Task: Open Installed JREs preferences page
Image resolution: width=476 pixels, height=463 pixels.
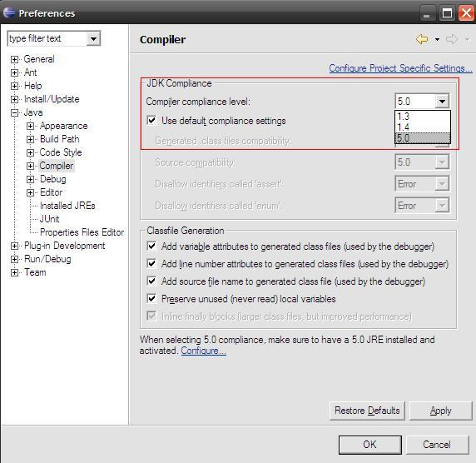Action: click(x=67, y=206)
